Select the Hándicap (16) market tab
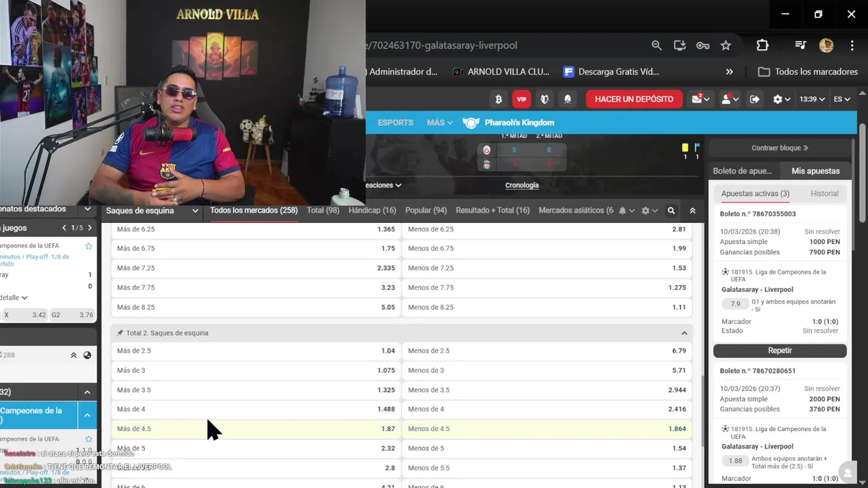This screenshot has height=488, width=868. pyautogui.click(x=372, y=211)
